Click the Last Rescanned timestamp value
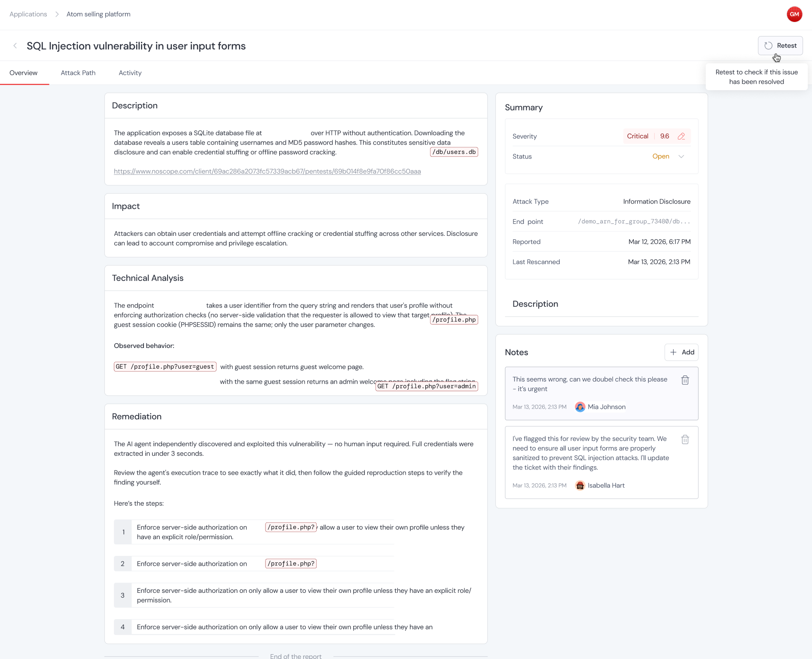The height and width of the screenshot is (659, 812). click(x=659, y=262)
